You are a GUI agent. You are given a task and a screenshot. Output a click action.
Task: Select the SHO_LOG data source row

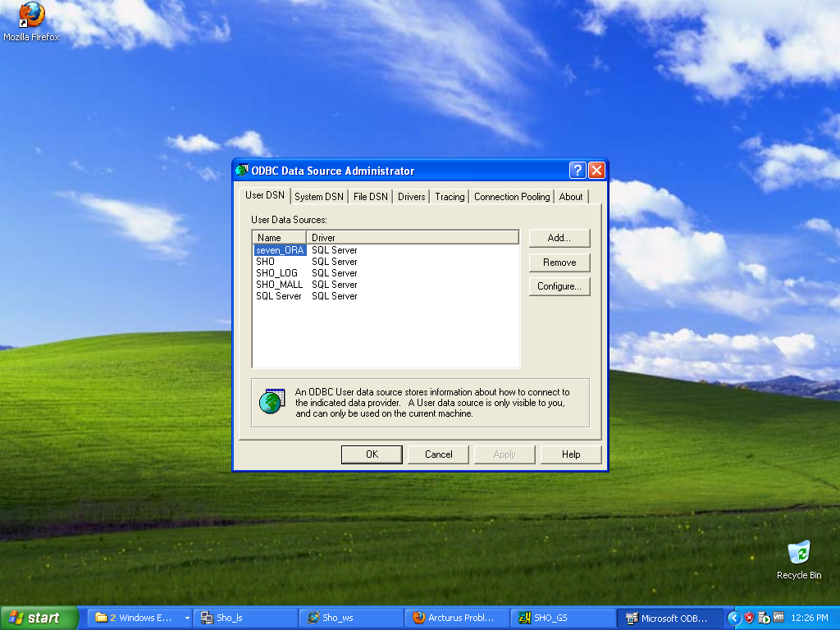coord(277,273)
